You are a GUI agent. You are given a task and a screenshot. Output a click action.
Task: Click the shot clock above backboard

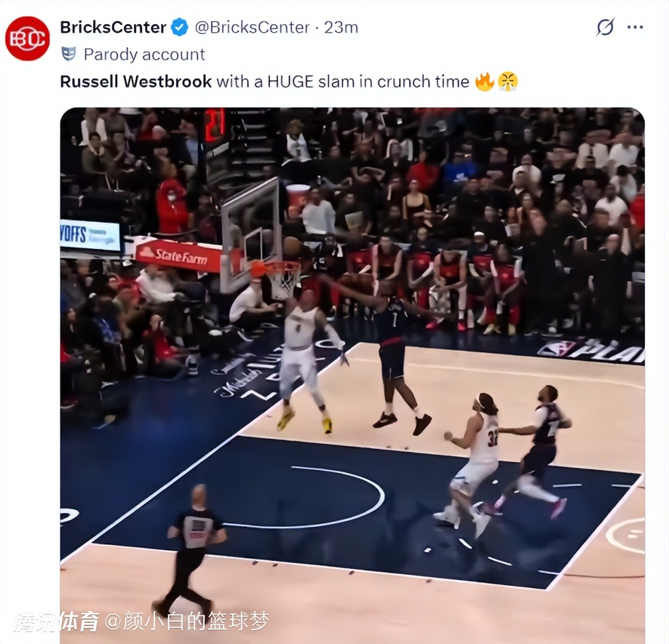point(214,125)
